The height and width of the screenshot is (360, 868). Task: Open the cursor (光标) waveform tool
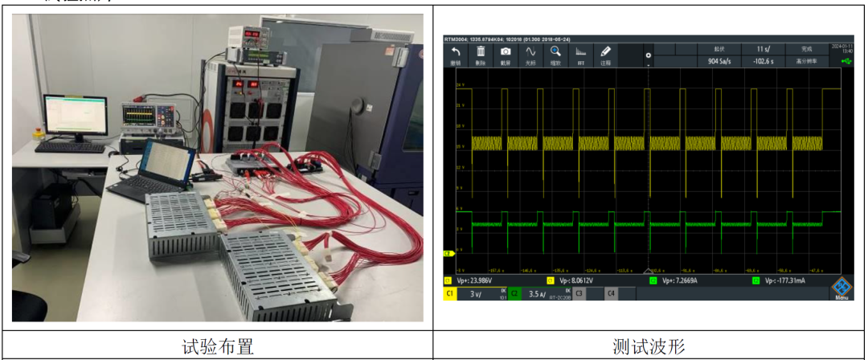[x=530, y=54]
